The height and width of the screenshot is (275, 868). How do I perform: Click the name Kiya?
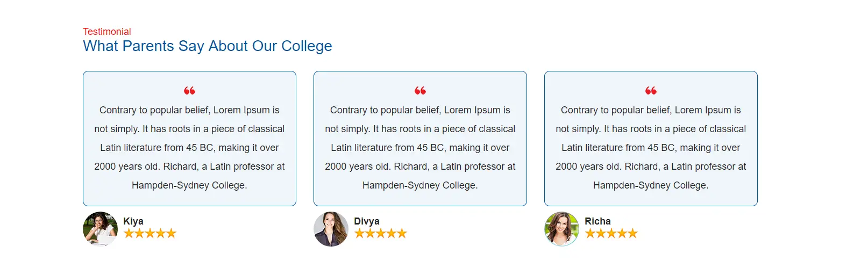click(x=133, y=221)
